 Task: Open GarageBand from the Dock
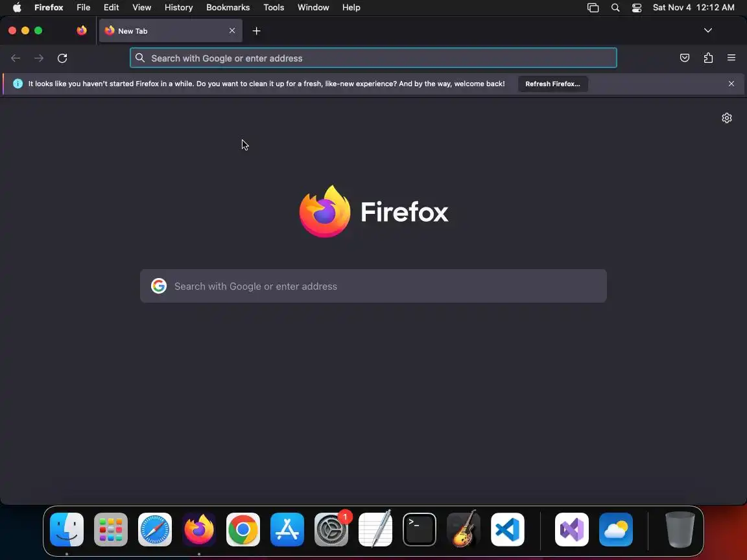point(464,530)
